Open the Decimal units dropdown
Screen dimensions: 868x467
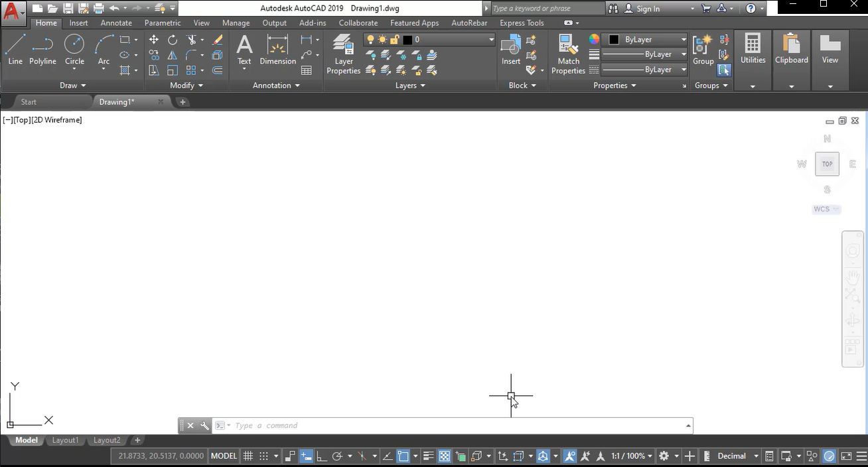tap(737, 456)
